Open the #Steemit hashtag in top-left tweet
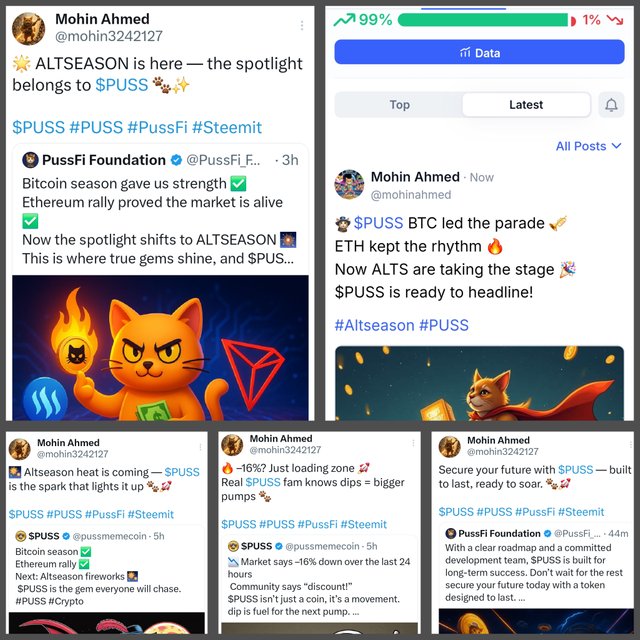The image size is (640, 640). tap(227, 127)
